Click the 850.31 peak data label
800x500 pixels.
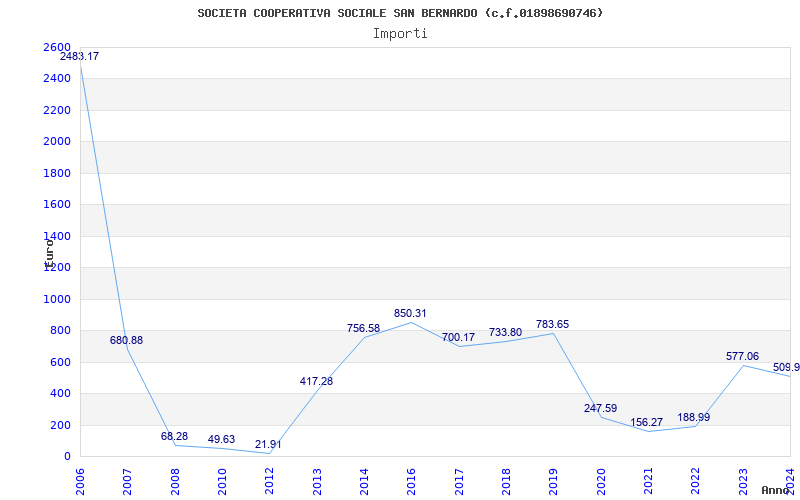point(410,313)
